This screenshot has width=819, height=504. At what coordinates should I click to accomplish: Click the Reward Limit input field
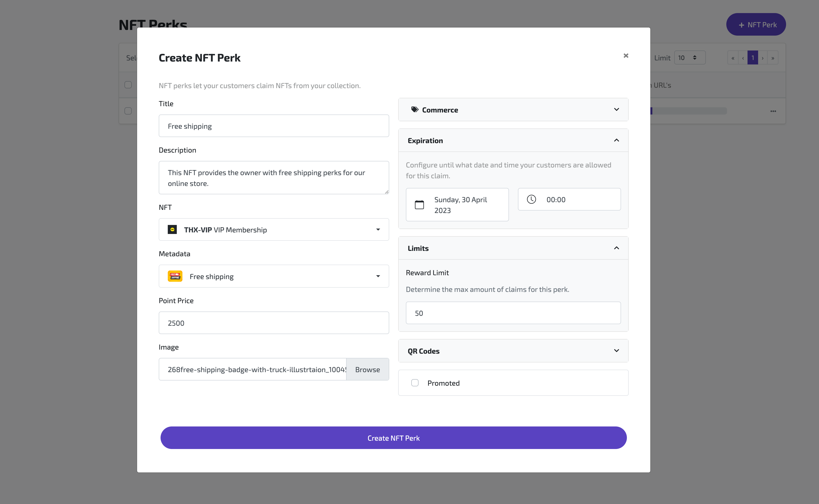click(513, 313)
